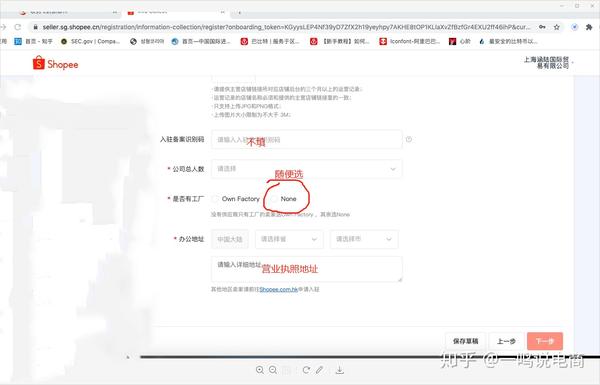Close the active Shopee browser tab
Screen dimensions: 600x385
click(222, 12)
